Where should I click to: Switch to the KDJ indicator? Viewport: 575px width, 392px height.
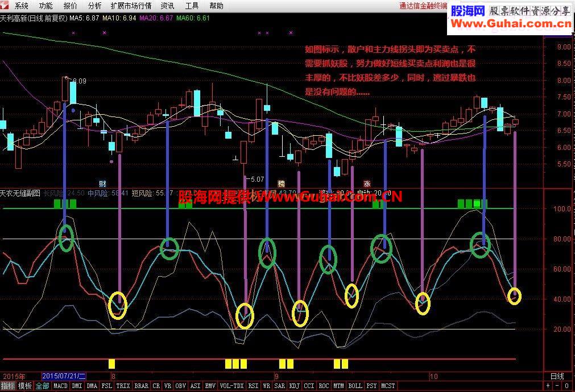pyautogui.click(x=295, y=386)
